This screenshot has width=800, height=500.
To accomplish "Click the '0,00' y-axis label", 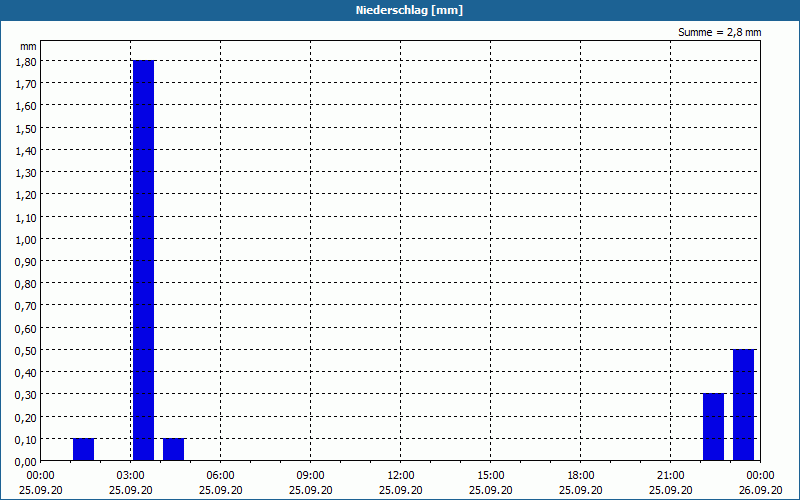I will click(x=26, y=462).
